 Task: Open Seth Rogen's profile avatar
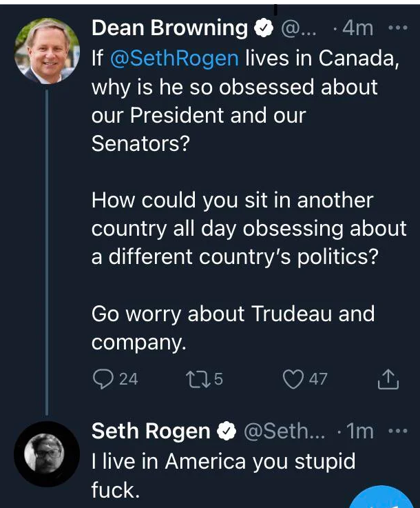(46, 454)
